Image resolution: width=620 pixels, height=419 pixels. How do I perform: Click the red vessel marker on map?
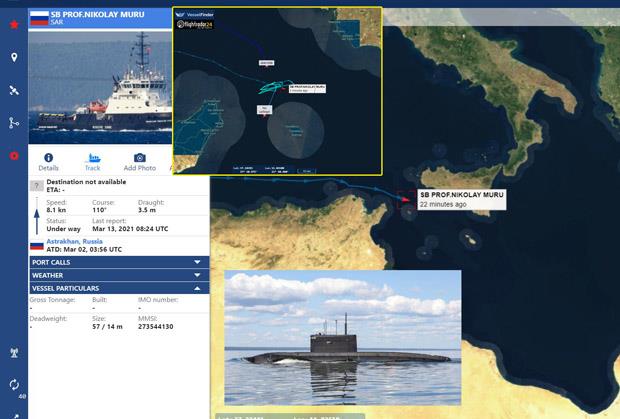(407, 200)
